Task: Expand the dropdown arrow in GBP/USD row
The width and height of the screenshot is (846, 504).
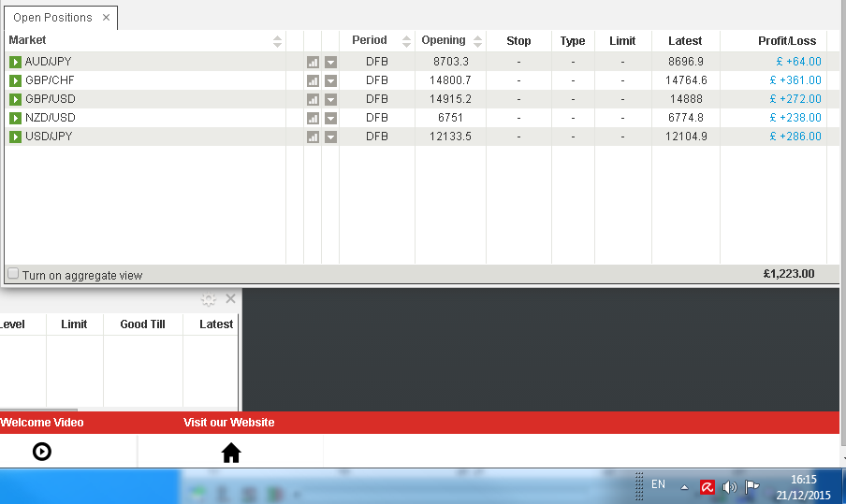Action: [x=330, y=99]
